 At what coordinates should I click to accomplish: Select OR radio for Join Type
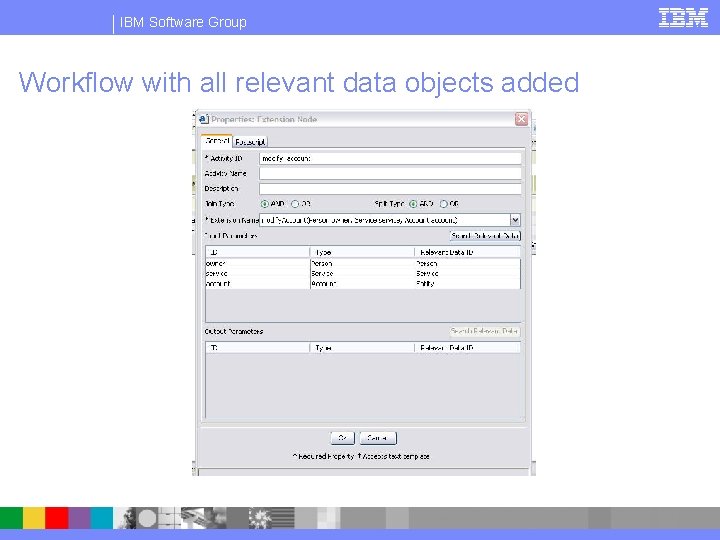coord(295,204)
